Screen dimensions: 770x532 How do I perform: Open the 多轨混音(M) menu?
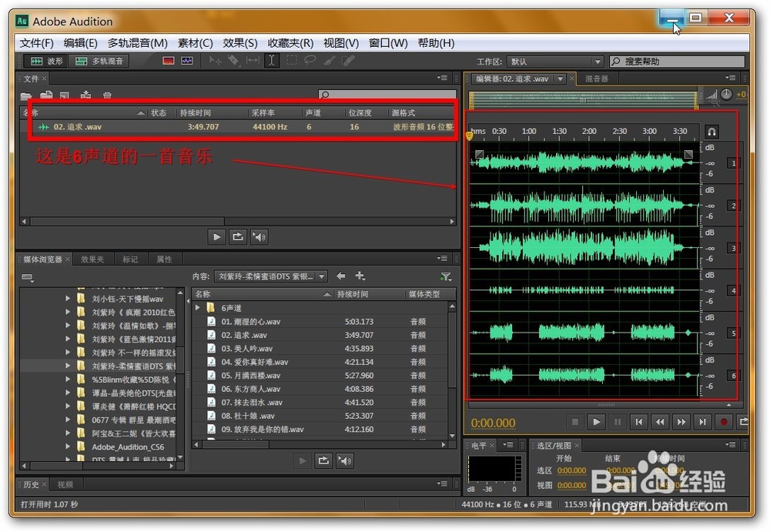(138, 43)
